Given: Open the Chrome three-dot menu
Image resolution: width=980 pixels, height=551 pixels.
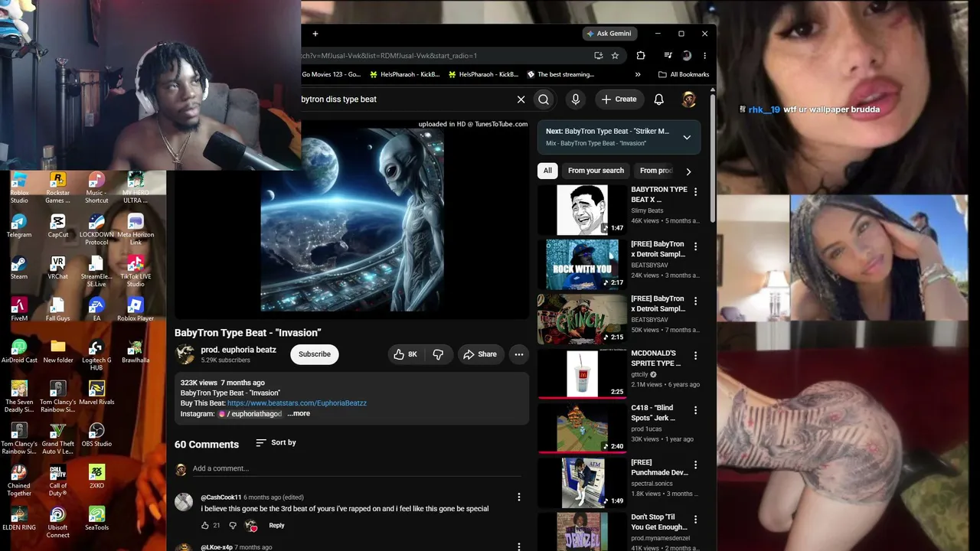Looking at the screenshot, I should coord(704,56).
